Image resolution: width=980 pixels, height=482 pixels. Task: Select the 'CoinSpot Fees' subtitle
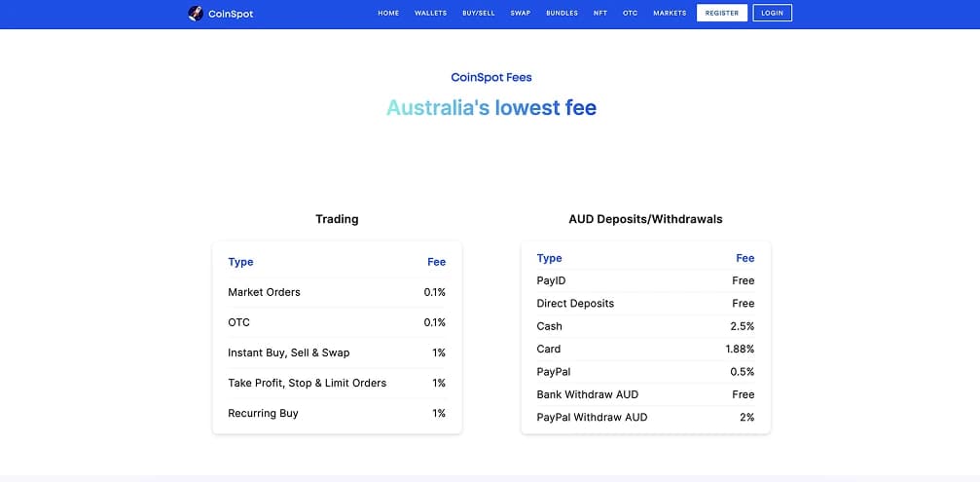(x=491, y=78)
